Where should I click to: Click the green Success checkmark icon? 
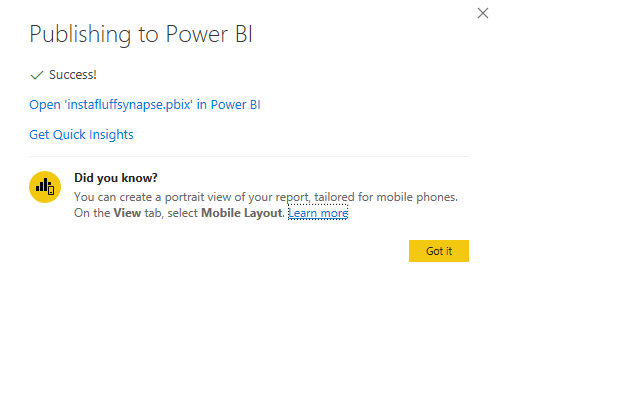[37, 75]
